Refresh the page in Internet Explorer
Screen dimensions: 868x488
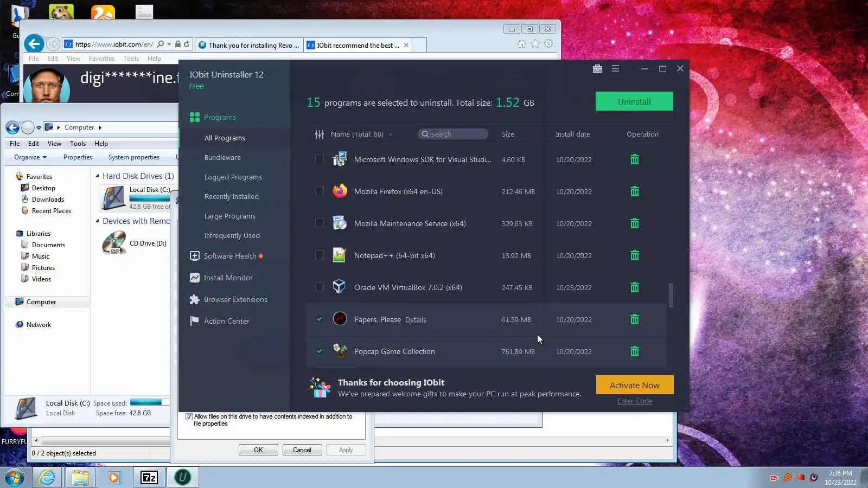(187, 44)
